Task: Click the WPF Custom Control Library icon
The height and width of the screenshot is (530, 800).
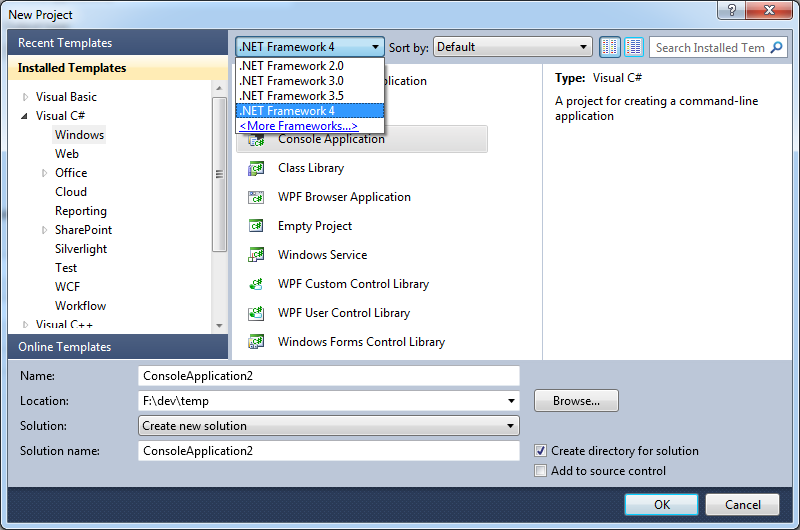Action: 257,284
